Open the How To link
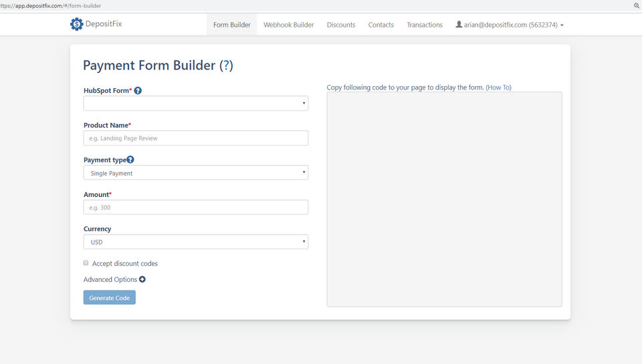The height and width of the screenshot is (364, 642). [x=498, y=87]
